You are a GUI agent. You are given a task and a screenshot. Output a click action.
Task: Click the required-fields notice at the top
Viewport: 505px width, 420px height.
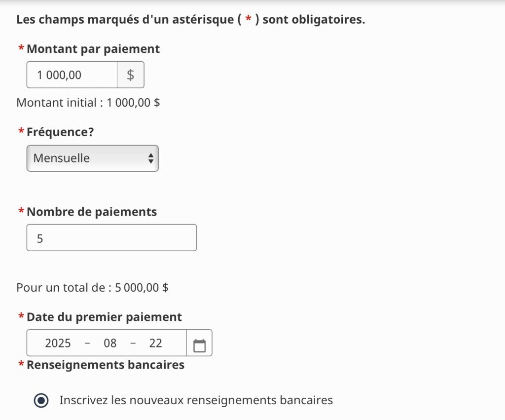coord(190,21)
